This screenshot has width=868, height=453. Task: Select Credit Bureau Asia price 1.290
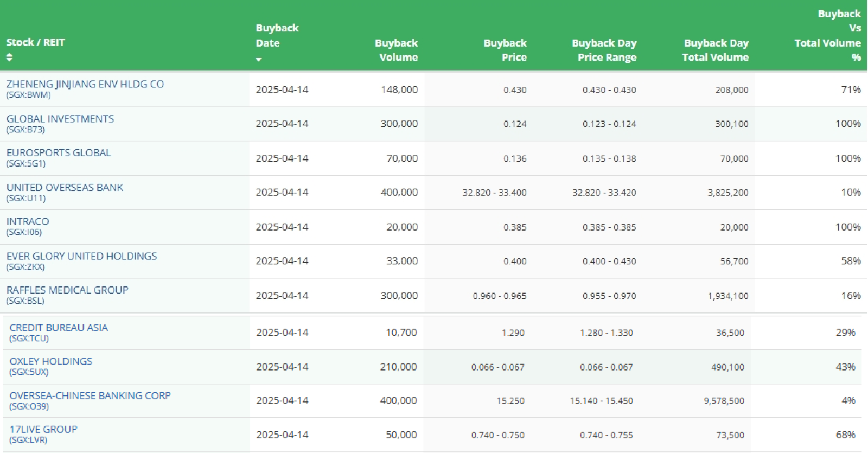513,333
